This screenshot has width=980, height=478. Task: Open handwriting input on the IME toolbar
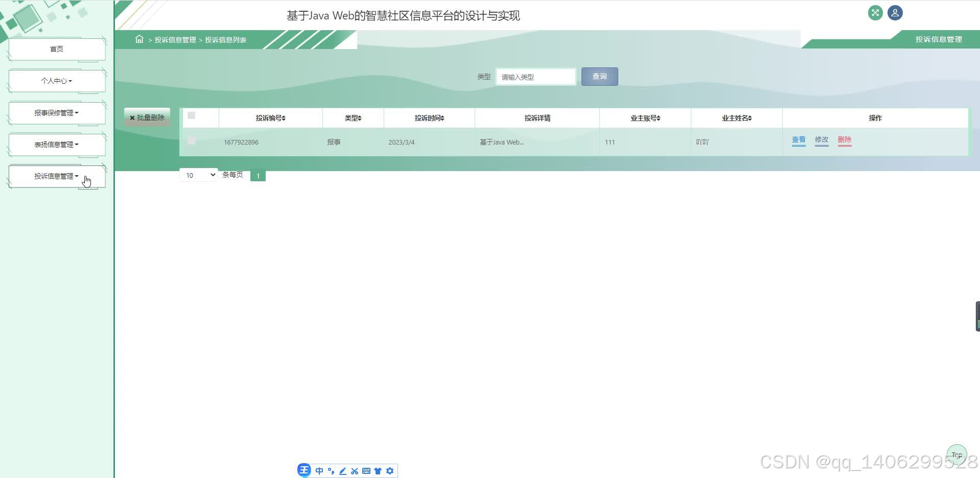(x=342, y=470)
